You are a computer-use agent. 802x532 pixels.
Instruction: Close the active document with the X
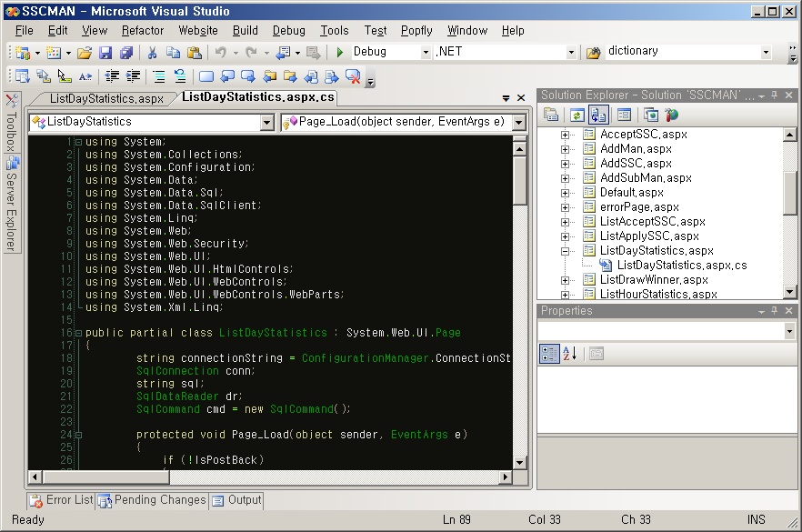(x=521, y=97)
